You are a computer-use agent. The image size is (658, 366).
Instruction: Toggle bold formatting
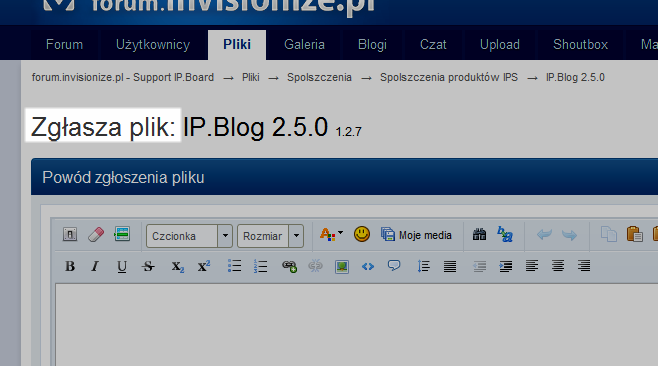(70, 266)
